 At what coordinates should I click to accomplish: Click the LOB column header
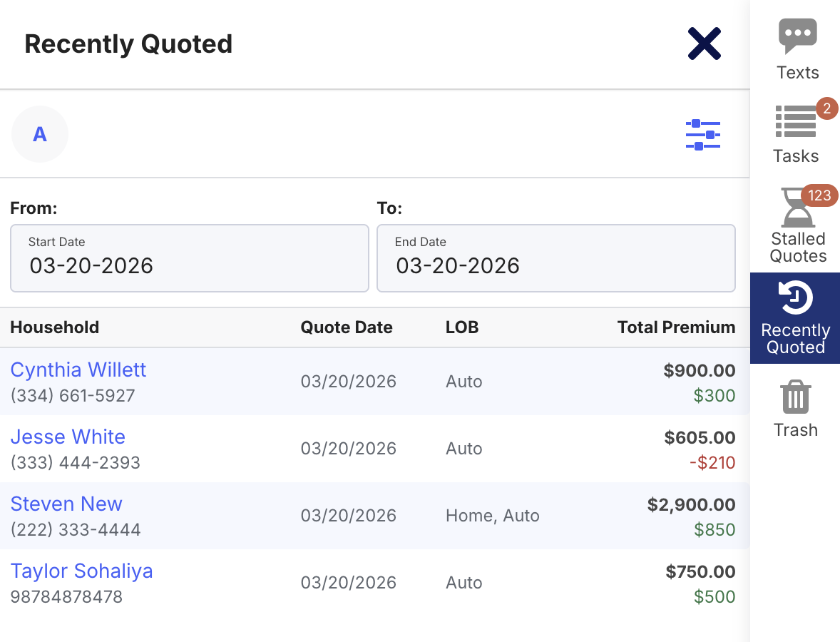(462, 327)
